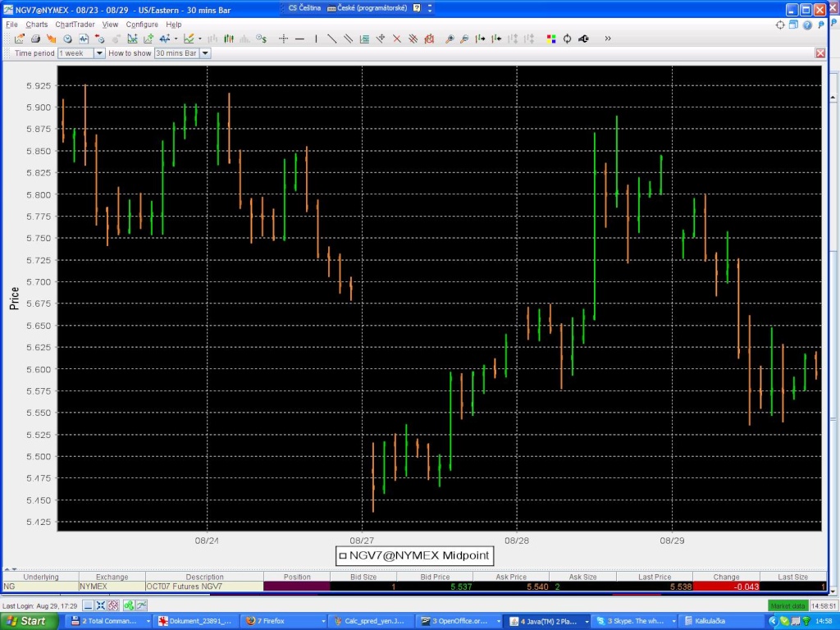840x630 pixels.
Task: Click the printer icon in the toolbar
Action: [x=35, y=39]
